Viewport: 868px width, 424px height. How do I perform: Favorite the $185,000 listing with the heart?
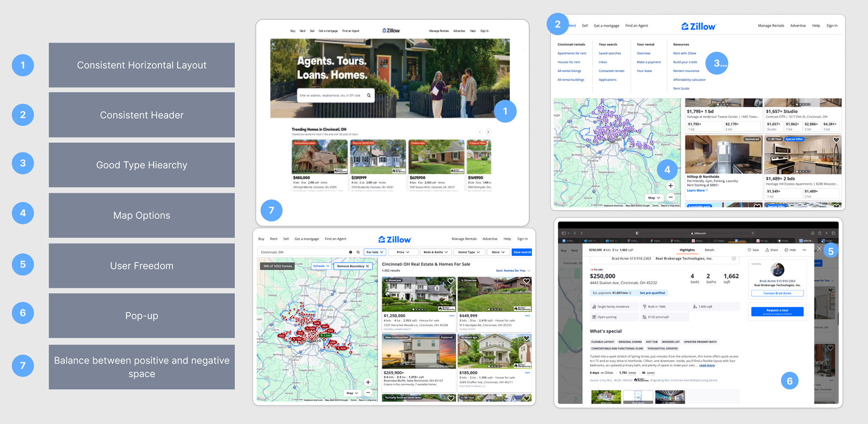pyautogui.click(x=526, y=338)
